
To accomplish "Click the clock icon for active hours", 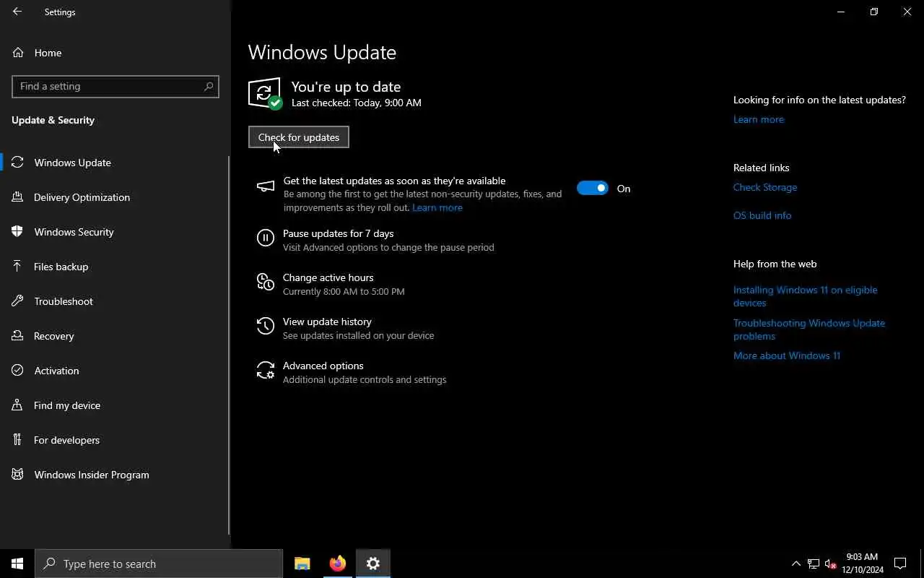I will click(266, 282).
